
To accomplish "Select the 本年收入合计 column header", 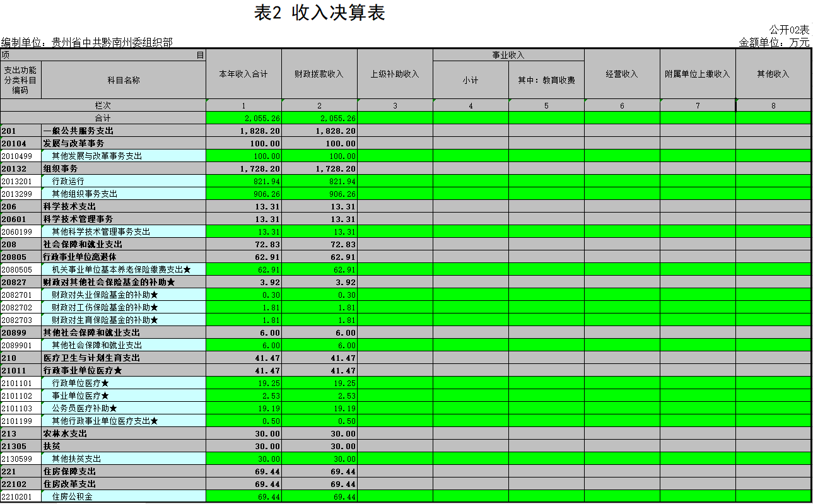I will pyautogui.click(x=243, y=74).
